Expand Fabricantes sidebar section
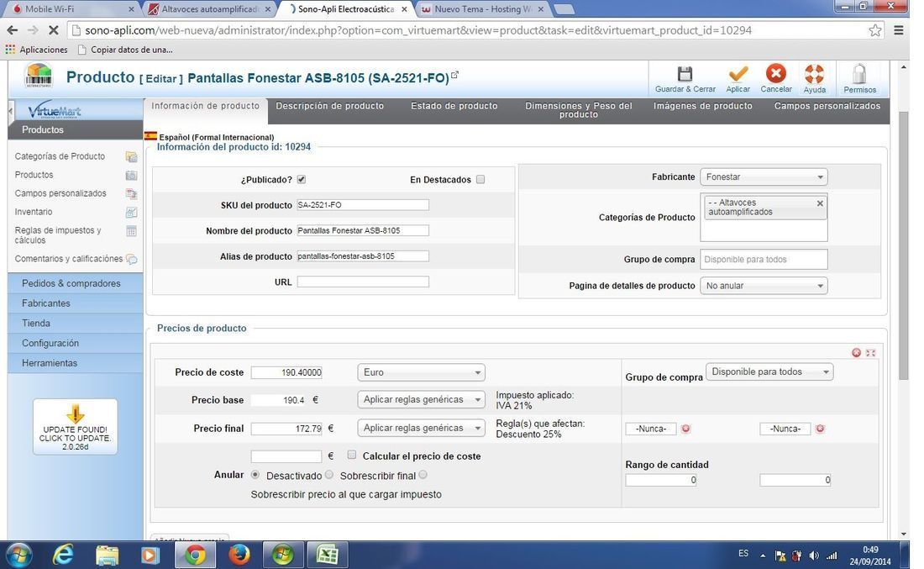This screenshot has height=569, width=924. pos(76,303)
